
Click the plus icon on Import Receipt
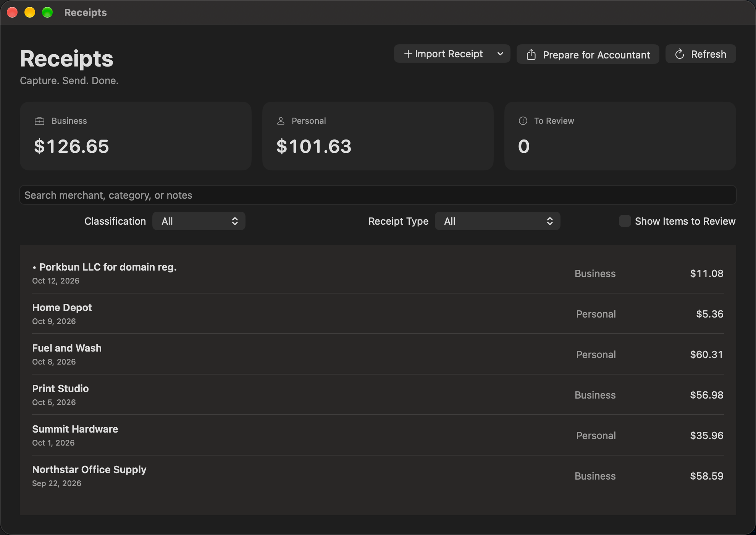coord(408,54)
